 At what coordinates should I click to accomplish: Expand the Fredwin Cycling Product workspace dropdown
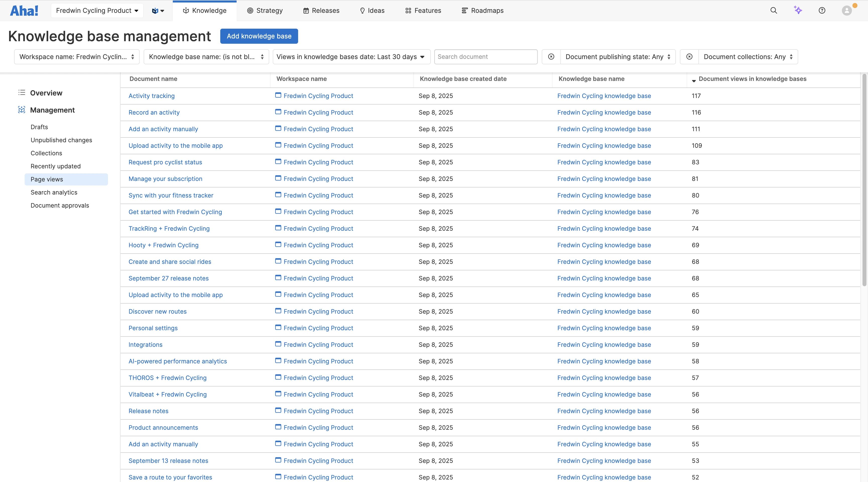tap(97, 11)
